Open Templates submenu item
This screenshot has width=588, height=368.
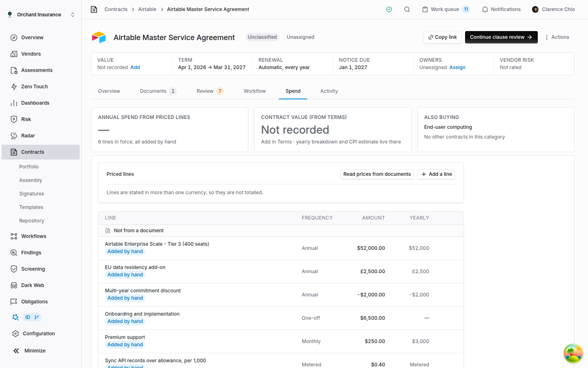(x=31, y=207)
